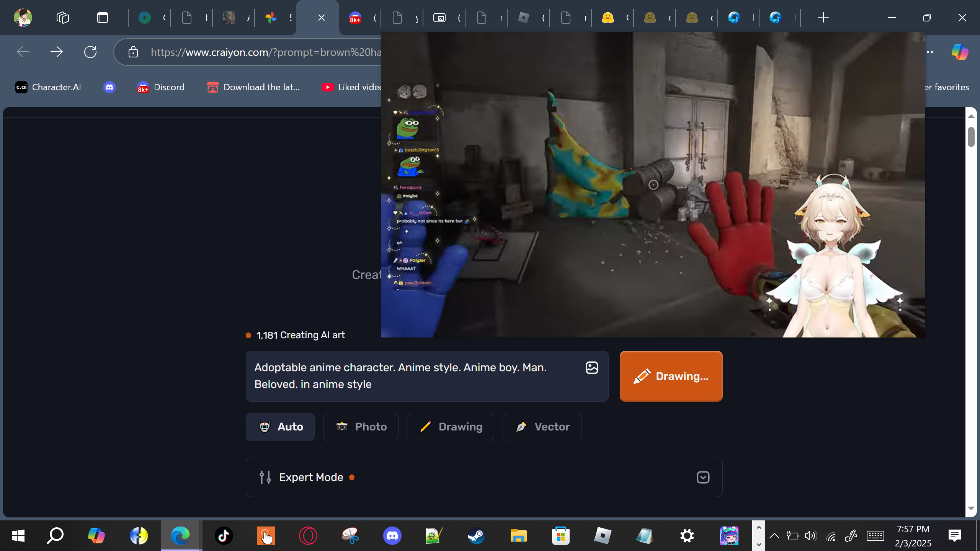Switch to the Google Photos pinwheel tab
980x551 pixels.
276,18
